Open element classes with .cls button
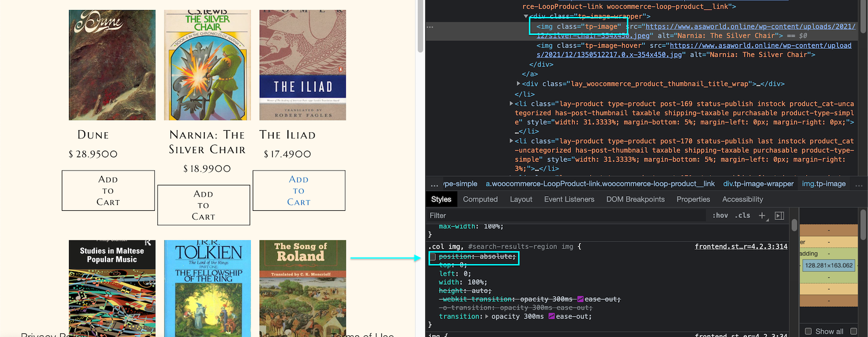Image resolution: width=868 pixels, height=337 pixels. pyautogui.click(x=742, y=215)
